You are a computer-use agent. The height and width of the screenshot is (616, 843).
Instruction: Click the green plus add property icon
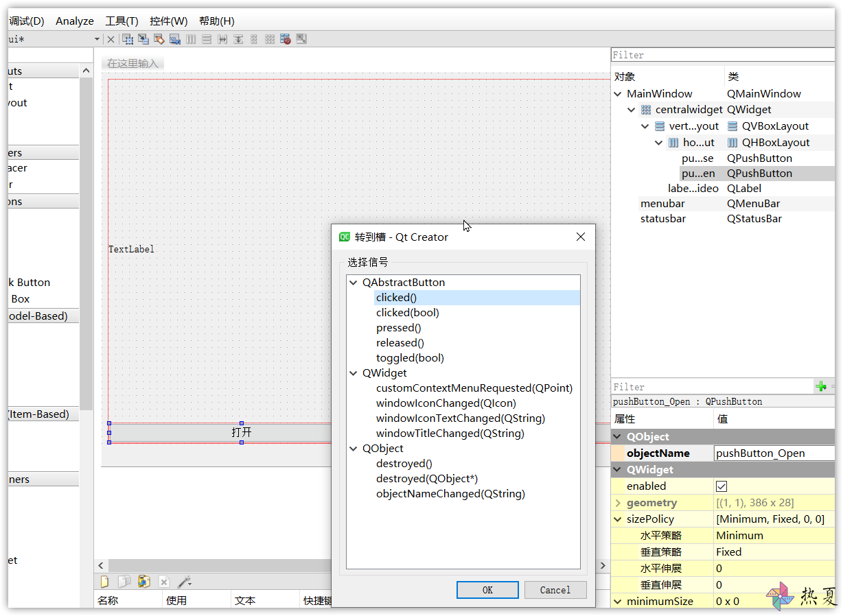[x=820, y=387]
